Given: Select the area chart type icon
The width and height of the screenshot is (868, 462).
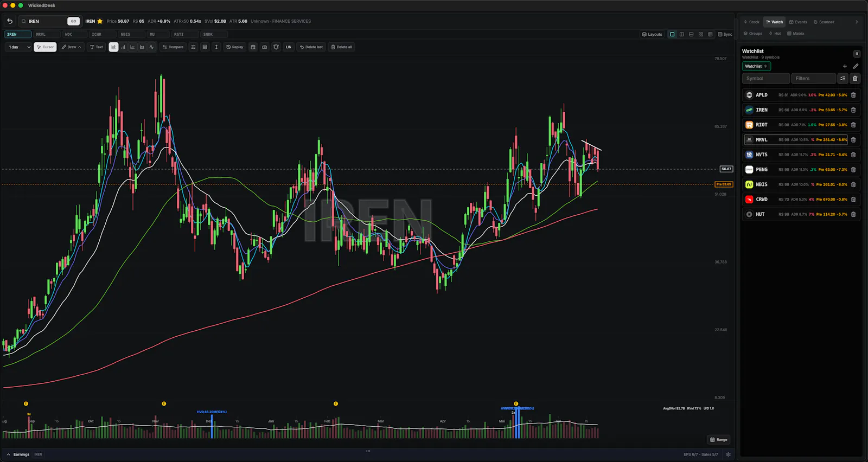Looking at the screenshot, I should (x=142, y=47).
